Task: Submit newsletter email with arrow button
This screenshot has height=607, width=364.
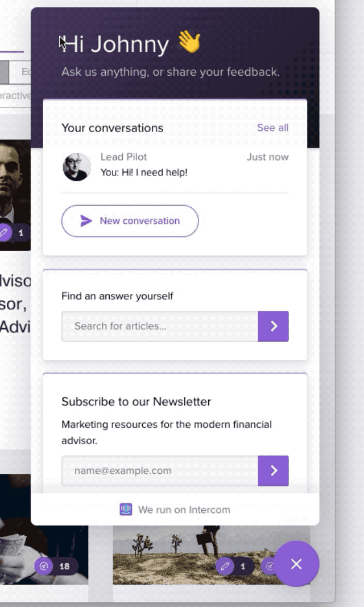Action: point(273,470)
